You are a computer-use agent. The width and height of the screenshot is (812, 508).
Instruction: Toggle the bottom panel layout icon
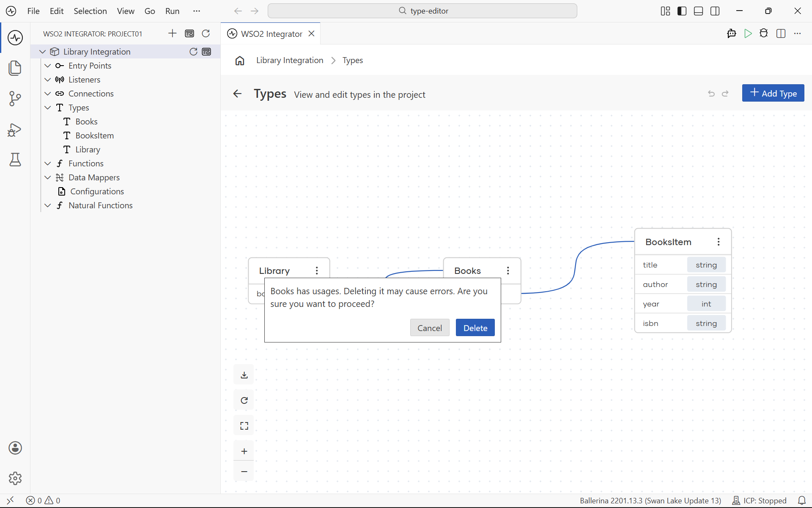click(698, 11)
